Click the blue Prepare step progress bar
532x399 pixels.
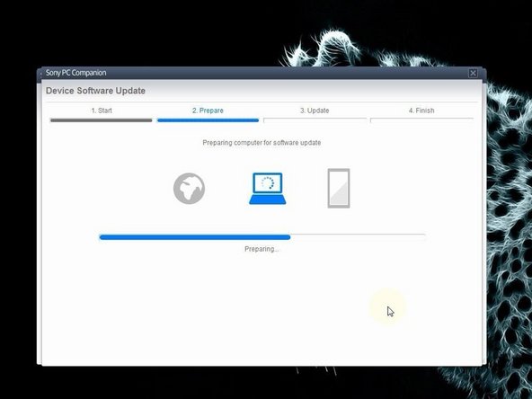[208, 120]
